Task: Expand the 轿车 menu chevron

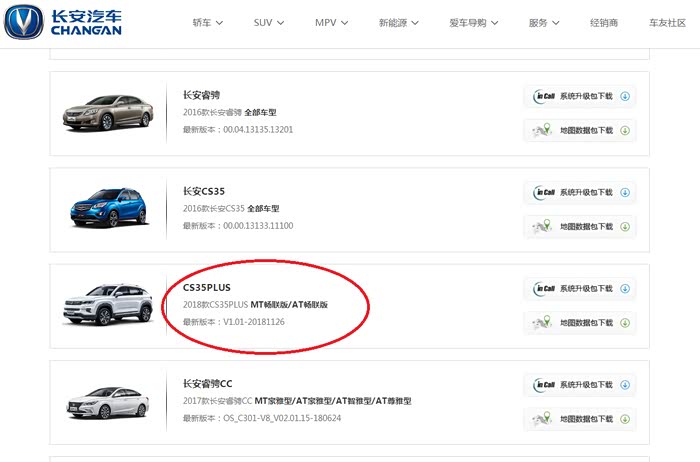Action: [219, 23]
